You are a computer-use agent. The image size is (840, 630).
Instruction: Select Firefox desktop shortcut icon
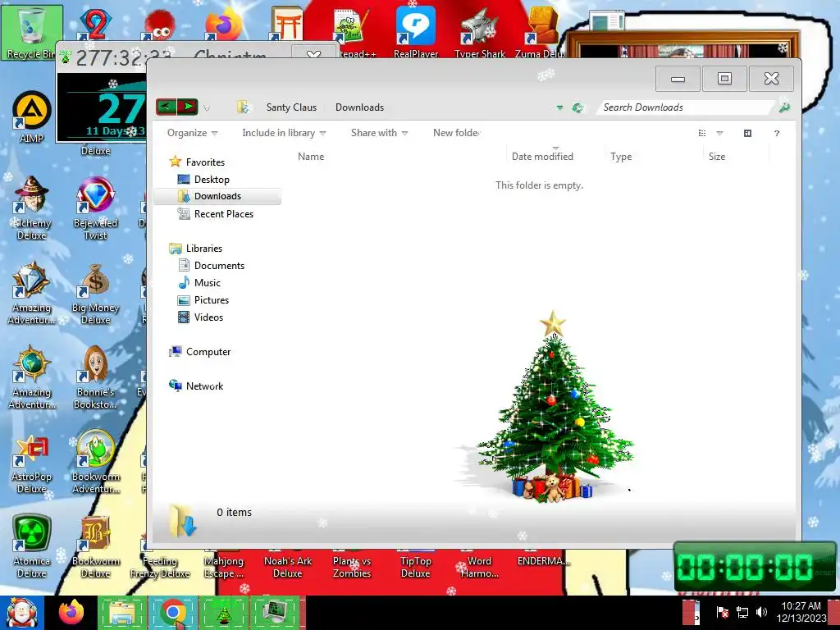pyautogui.click(x=222, y=25)
